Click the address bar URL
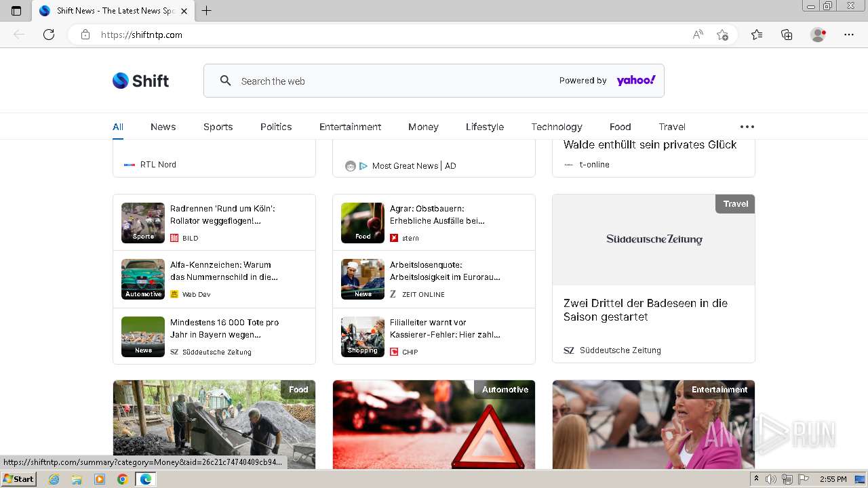Viewport: 868px width, 488px height. (x=142, y=35)
